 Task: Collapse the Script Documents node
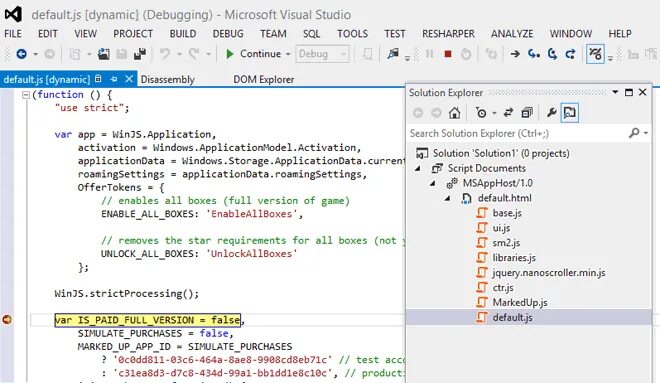pos(418,168)
